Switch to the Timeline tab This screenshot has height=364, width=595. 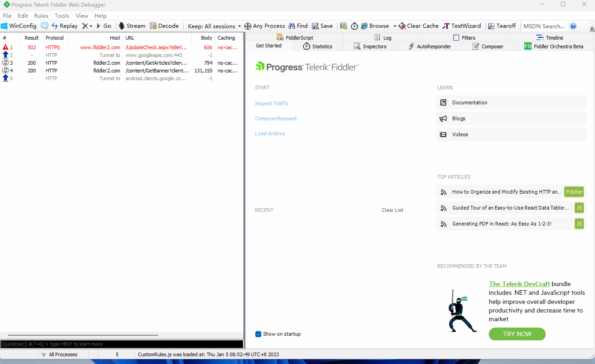[x=549, y=38]
